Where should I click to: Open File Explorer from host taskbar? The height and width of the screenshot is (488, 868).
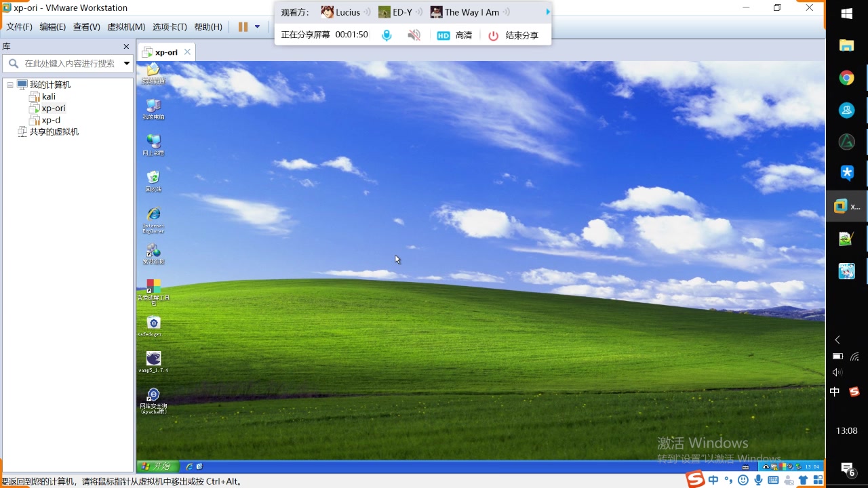[x=847, y=45]
